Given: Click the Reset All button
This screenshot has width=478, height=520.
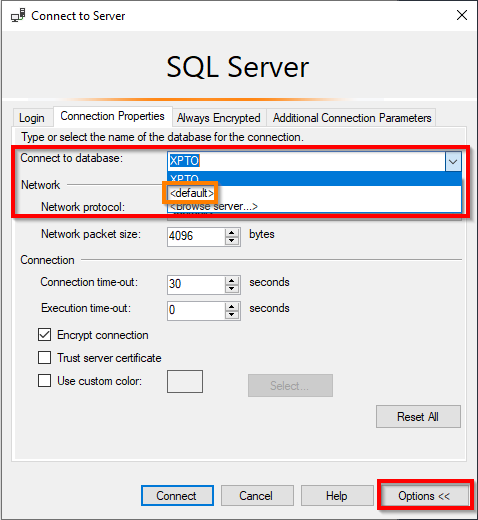Looking at the screenshot, I should [418, 416].
